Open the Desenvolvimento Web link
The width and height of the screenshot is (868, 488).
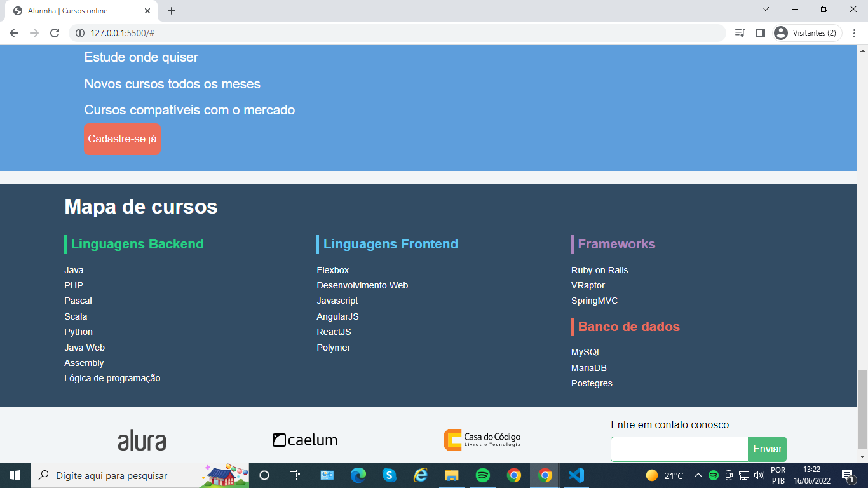362,285
